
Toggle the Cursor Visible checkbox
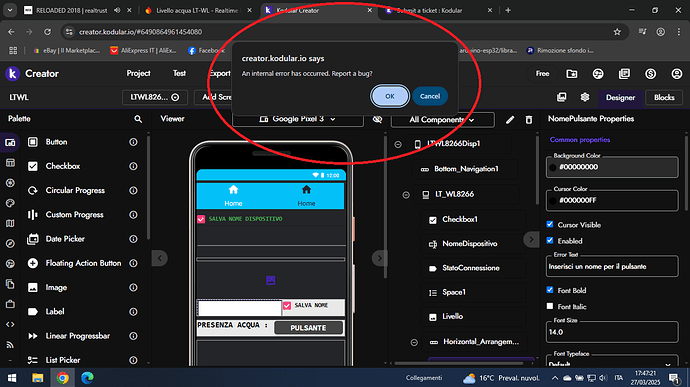(x=550, y=224)
